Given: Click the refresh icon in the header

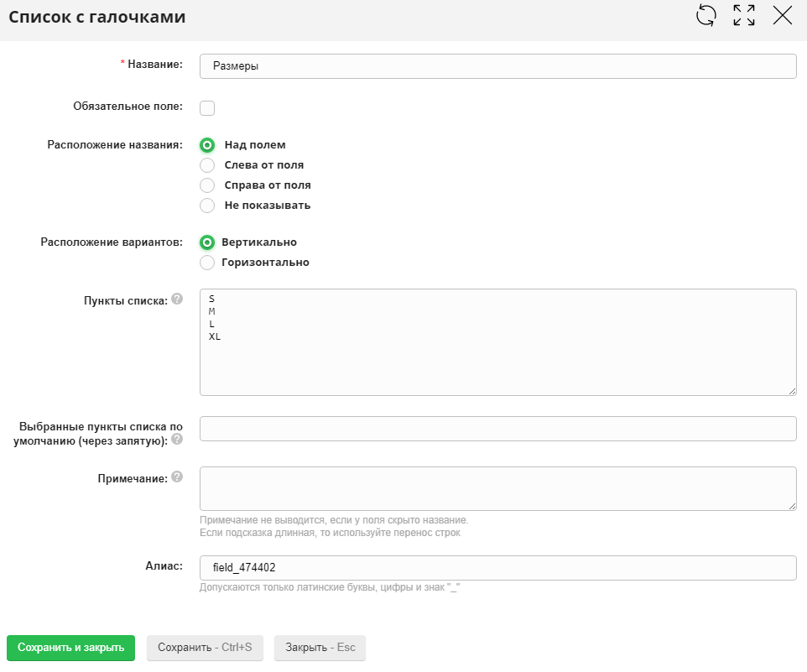Looking at the screenshot, I should coord(706,15).
